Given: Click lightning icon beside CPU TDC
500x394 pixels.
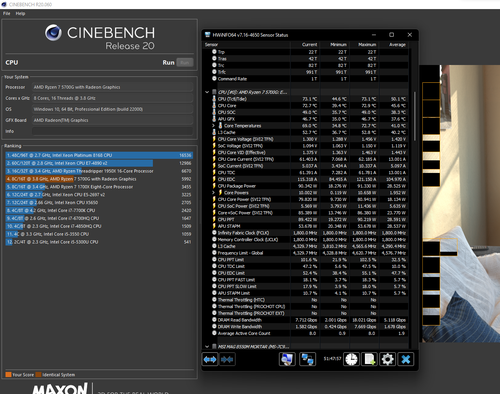Looking at the screenshot, I should (x=214, y=172).
